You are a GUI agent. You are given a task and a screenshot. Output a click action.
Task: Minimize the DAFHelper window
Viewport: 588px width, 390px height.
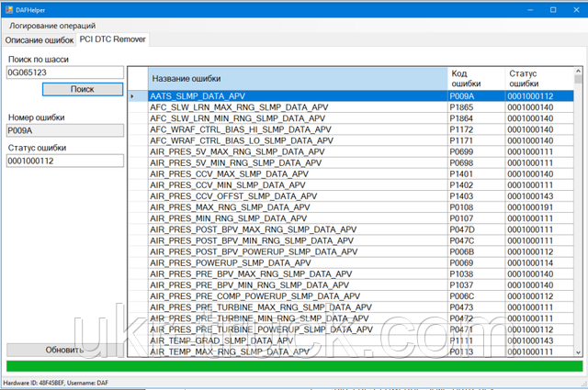click(530, 10)
